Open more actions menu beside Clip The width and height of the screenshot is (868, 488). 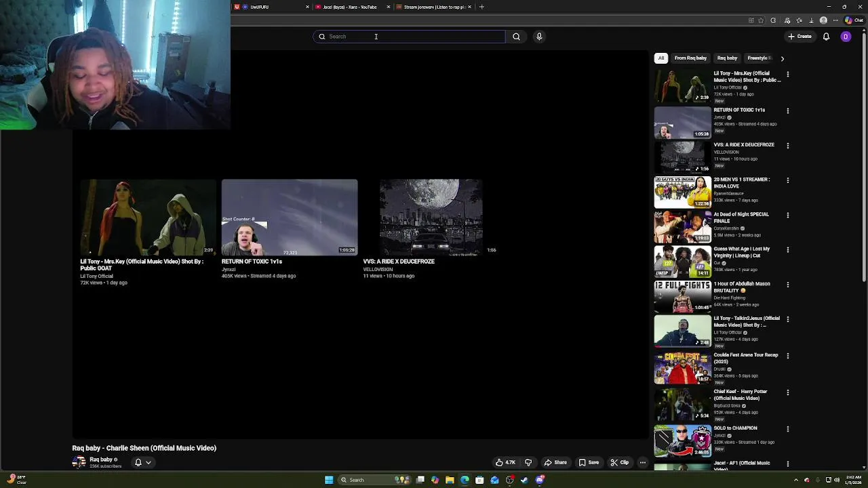[643, 462]
